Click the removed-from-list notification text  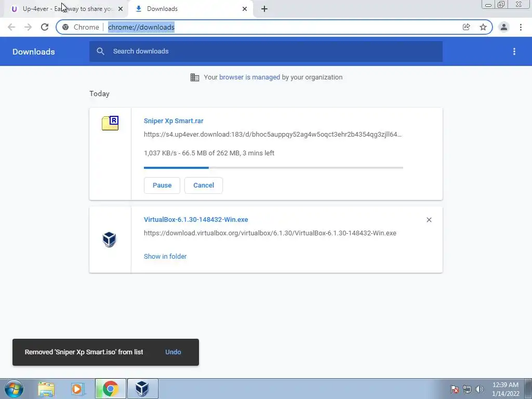coord(84,352)
